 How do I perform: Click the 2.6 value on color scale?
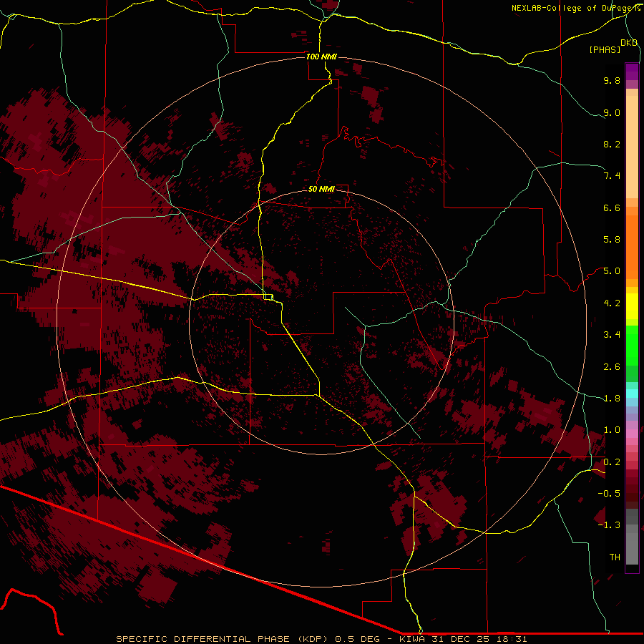[x=612, y=367]
